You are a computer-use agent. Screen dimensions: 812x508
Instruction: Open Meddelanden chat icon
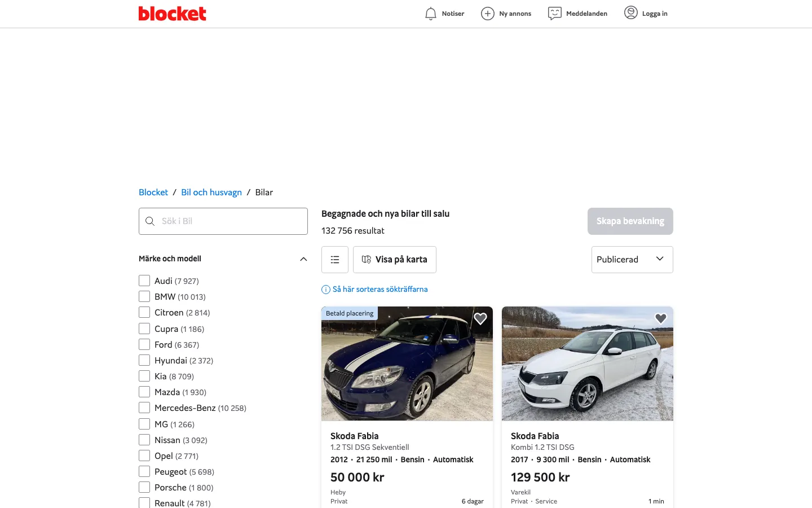[x=555, y=14]
